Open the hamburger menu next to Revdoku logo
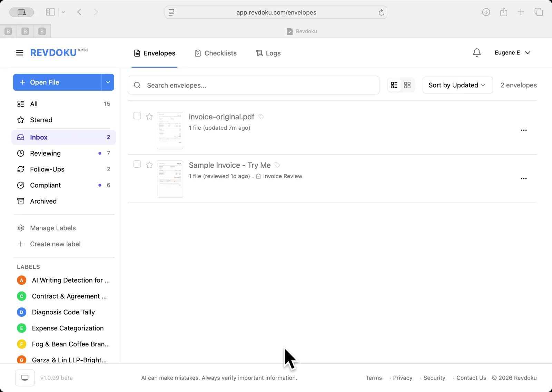Screen dimensions: 552x392 (x=20, y=52)
